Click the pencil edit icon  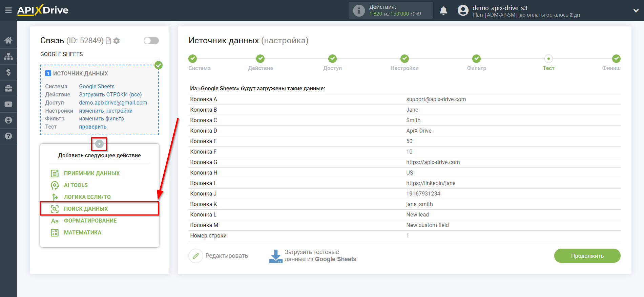(x=195, y=256)
